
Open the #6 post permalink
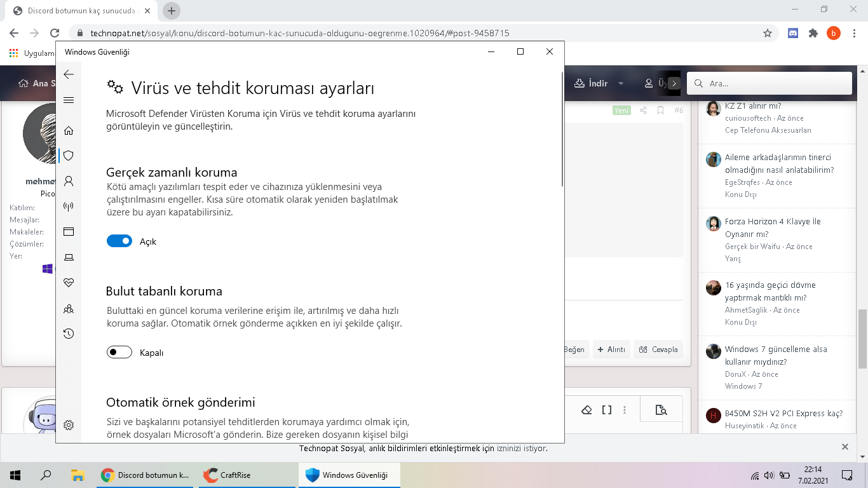pos(679,111)
